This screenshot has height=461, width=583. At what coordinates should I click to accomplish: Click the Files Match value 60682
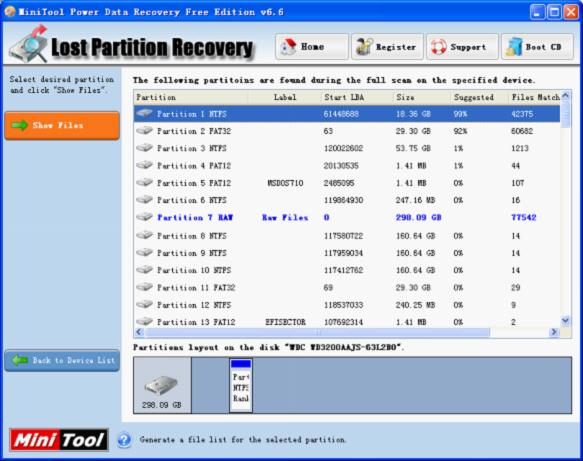coord(522,131)
